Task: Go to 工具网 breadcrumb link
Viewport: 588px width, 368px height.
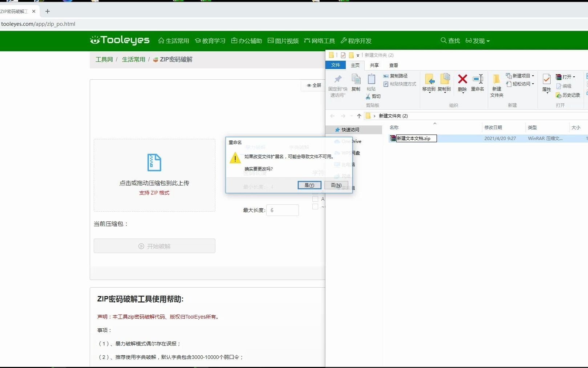Action: (x=104, y=59)
